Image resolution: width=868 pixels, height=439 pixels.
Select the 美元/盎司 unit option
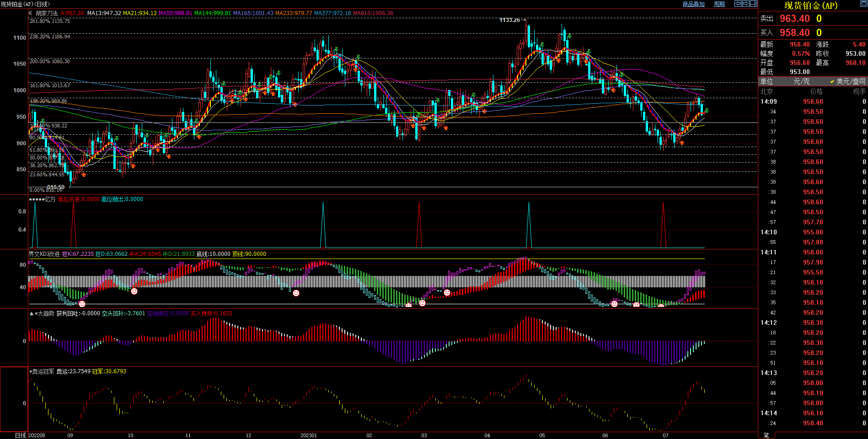coord(848,81)
